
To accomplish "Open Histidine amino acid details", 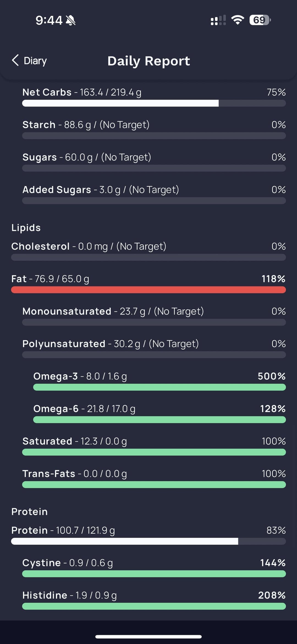I will click(x=69, y=595).
